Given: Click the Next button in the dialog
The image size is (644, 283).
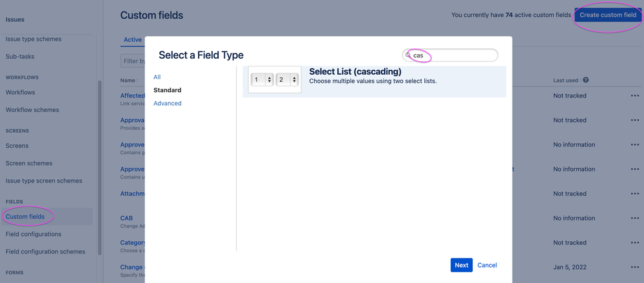Looking at the screenshot, I should point(461,266).
